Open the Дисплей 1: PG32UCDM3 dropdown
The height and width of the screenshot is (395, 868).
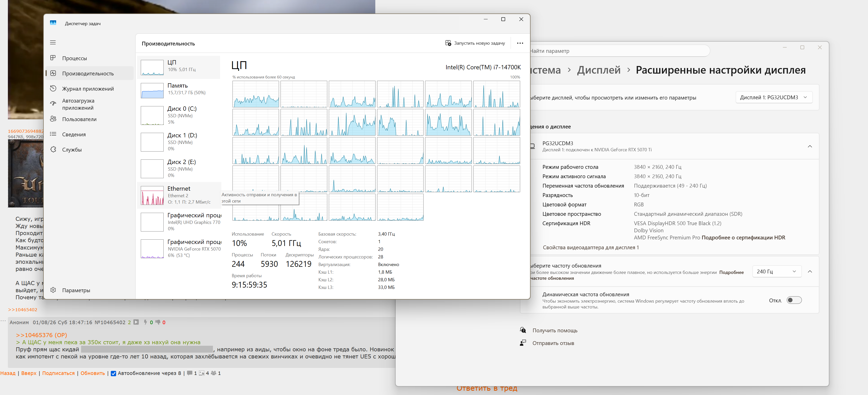tap(774, 97)
